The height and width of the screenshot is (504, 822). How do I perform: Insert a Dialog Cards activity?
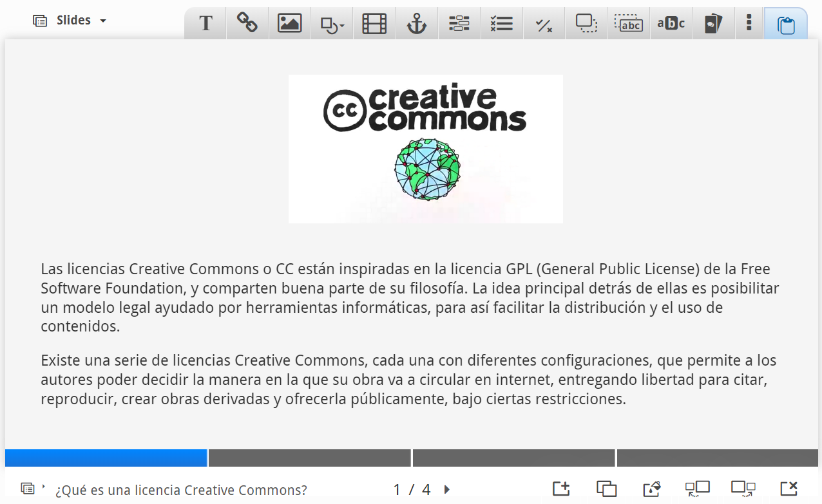coord(712,24)
